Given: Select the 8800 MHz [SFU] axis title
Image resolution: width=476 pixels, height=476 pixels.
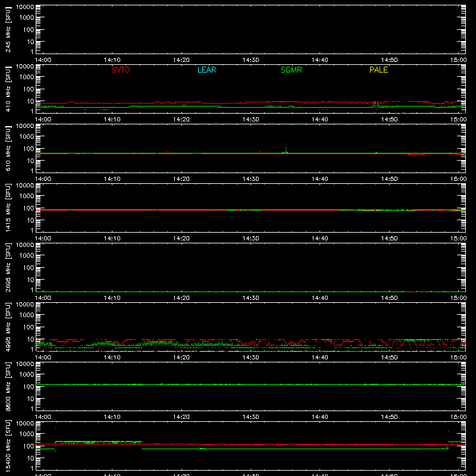Looking at the screenshot, I should 8,386.
